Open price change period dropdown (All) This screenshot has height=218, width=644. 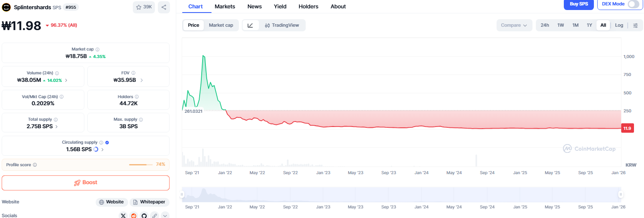pyautogui.click(x=61, y=25)
